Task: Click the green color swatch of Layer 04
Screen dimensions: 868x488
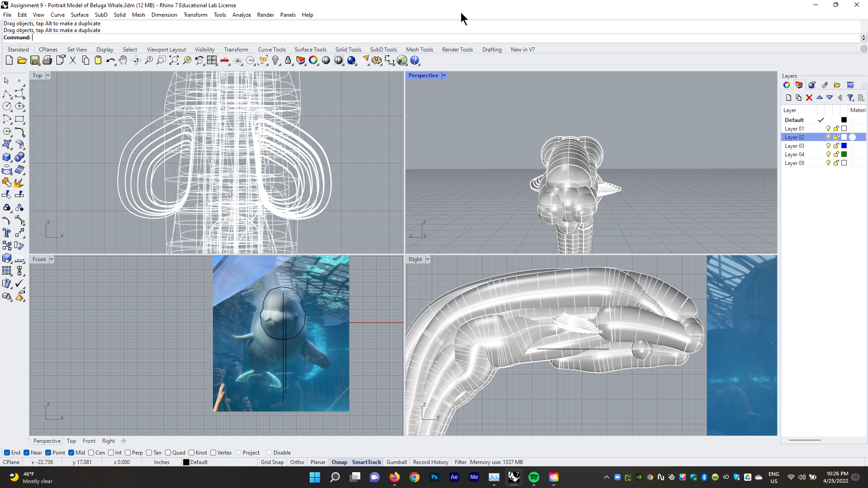Action: click(x=844, y=154)
